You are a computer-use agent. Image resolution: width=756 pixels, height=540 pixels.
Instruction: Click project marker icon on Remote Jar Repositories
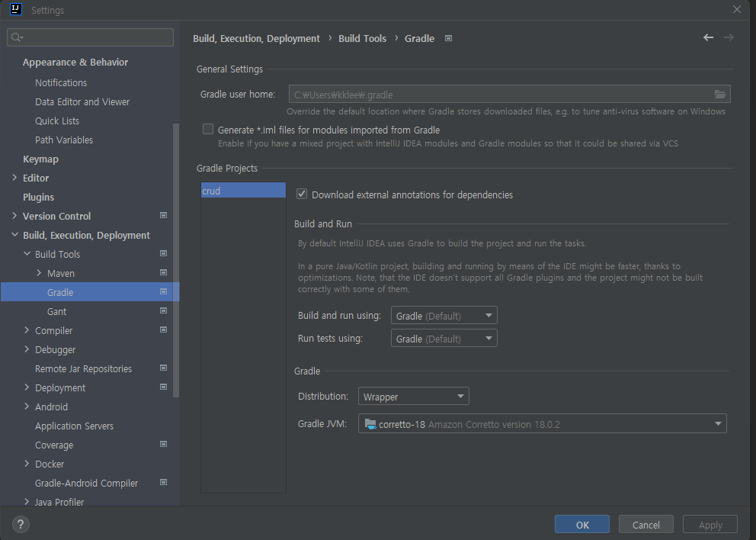click(163, 368)
